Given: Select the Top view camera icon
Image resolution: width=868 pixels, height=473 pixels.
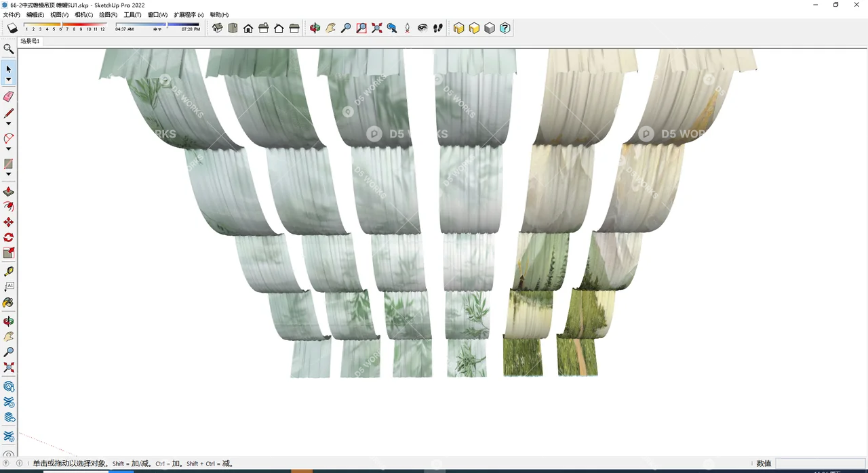Looking at the screenshot, I should [x=233, y=28].
